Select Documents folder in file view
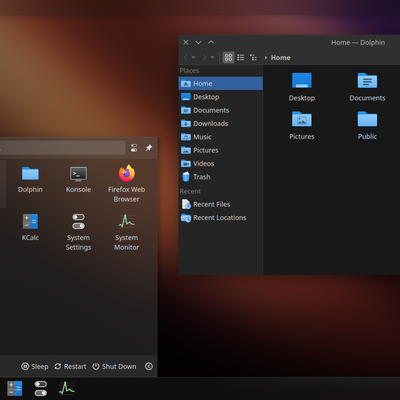This screenshot has height=400, width=400. (x=367, y=87)
